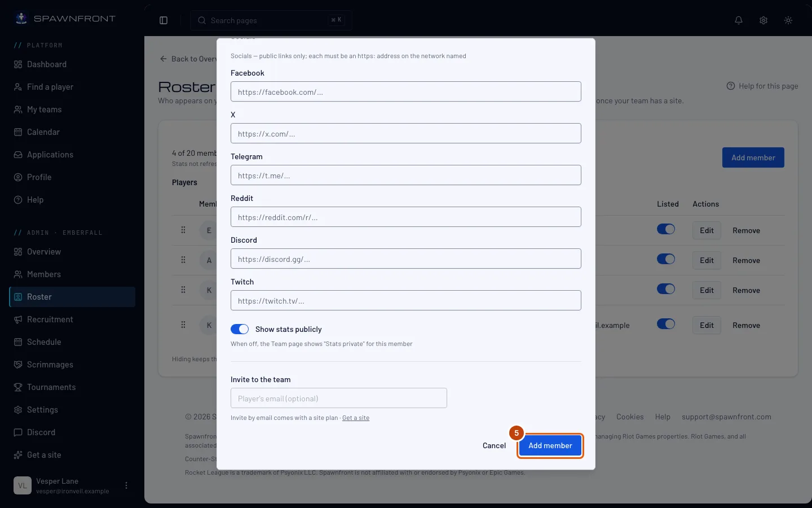Screen dimensions: 812x508
Task: Toggle the sidebar panel icon
Action: point(164,20)
